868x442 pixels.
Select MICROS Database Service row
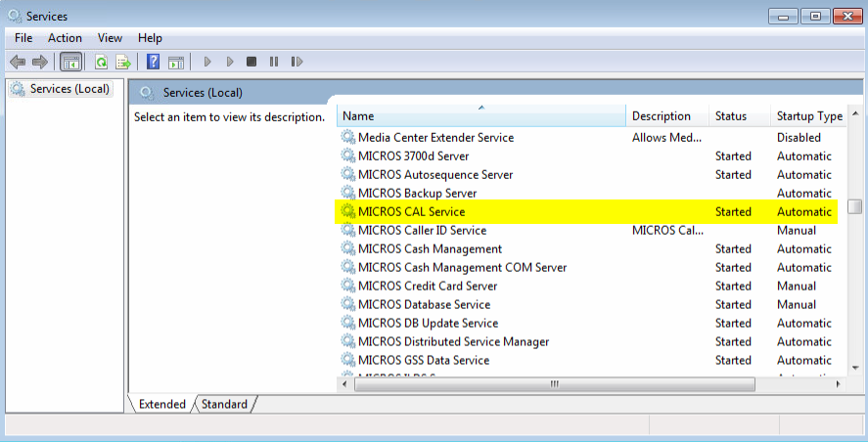pyautogui.click(x=591, y=304)
